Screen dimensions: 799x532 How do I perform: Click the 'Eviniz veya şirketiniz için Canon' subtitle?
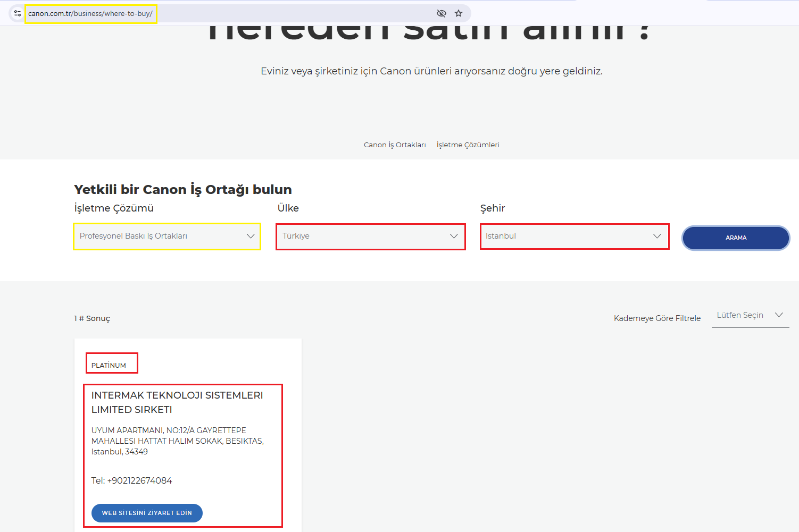point(431,71)
